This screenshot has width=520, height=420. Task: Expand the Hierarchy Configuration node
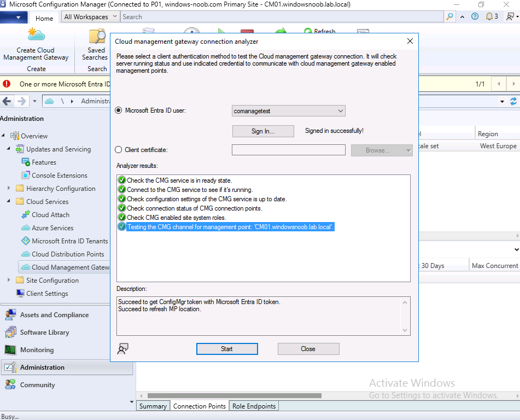[9, 188]
